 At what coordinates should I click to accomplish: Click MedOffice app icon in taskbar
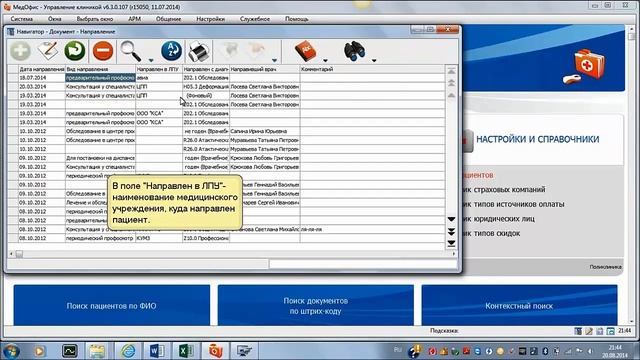click(x=216, y=351)
